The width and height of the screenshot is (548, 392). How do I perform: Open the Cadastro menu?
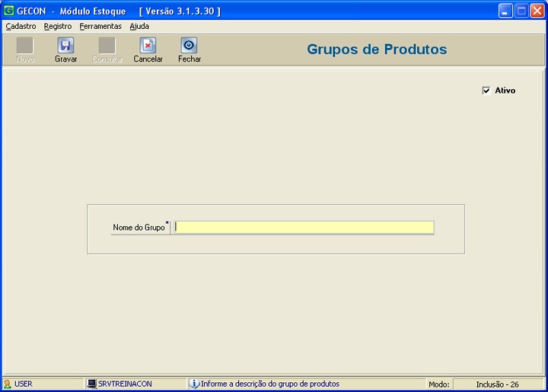21,26
